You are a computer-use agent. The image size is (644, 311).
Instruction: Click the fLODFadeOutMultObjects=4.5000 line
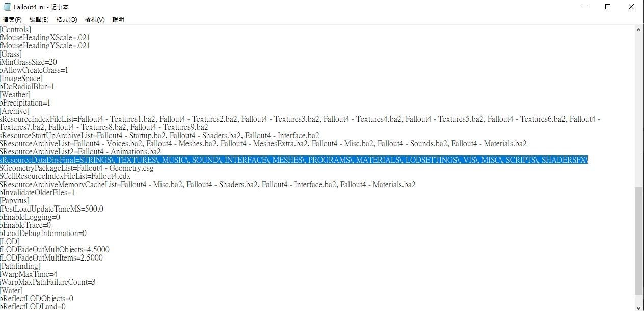point(55,250)
